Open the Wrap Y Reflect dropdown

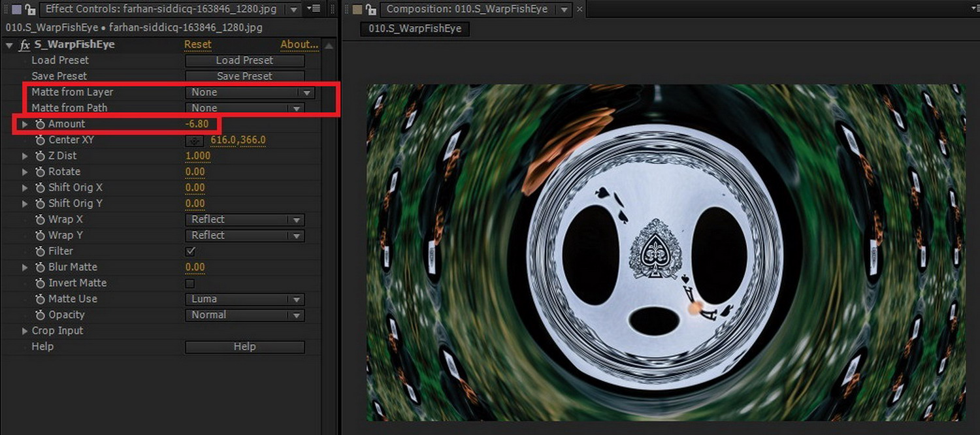245,236
